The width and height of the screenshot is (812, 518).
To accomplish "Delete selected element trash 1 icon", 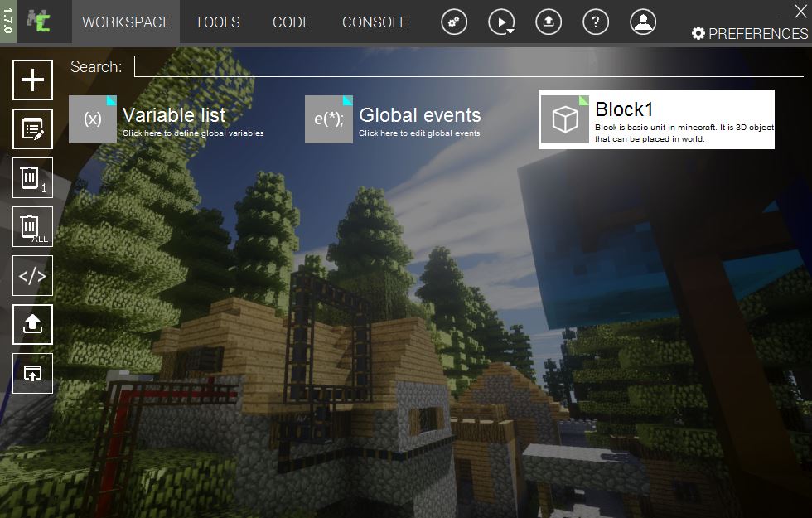I will click(32, 177).
